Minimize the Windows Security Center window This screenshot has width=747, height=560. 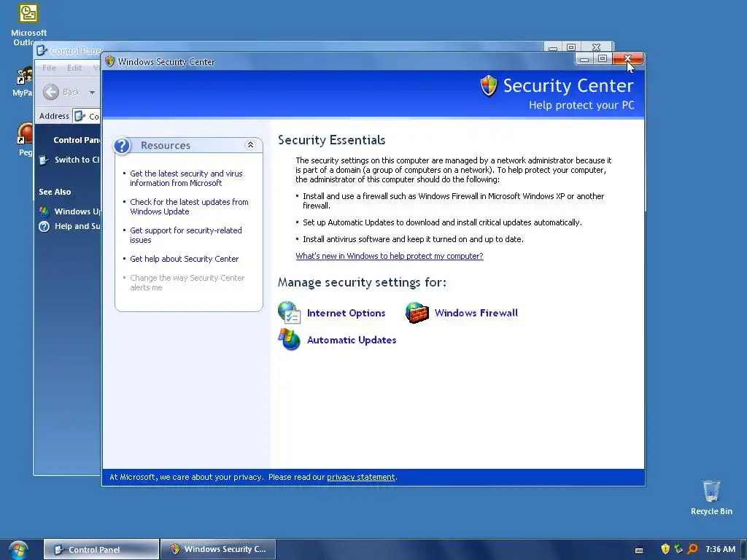point(584,58)
